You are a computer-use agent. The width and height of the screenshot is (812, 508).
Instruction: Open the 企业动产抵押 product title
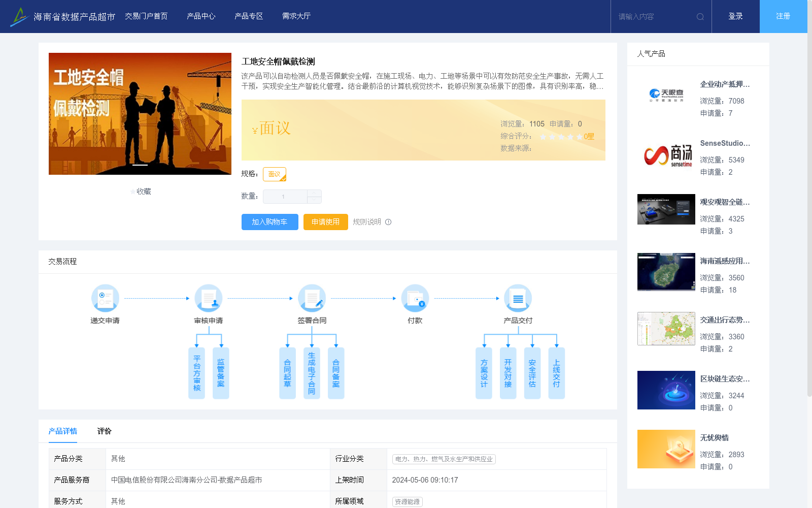(725, 84)
